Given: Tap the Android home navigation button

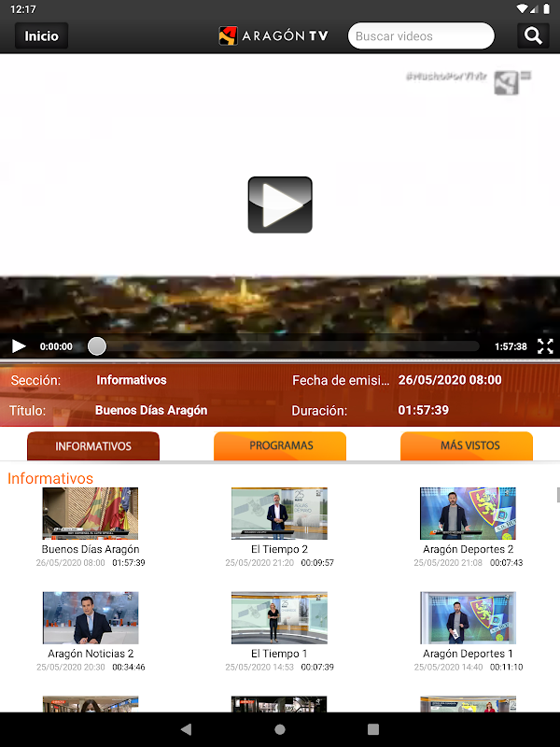Looking at the screenshot, I should [x=280, y=729].
